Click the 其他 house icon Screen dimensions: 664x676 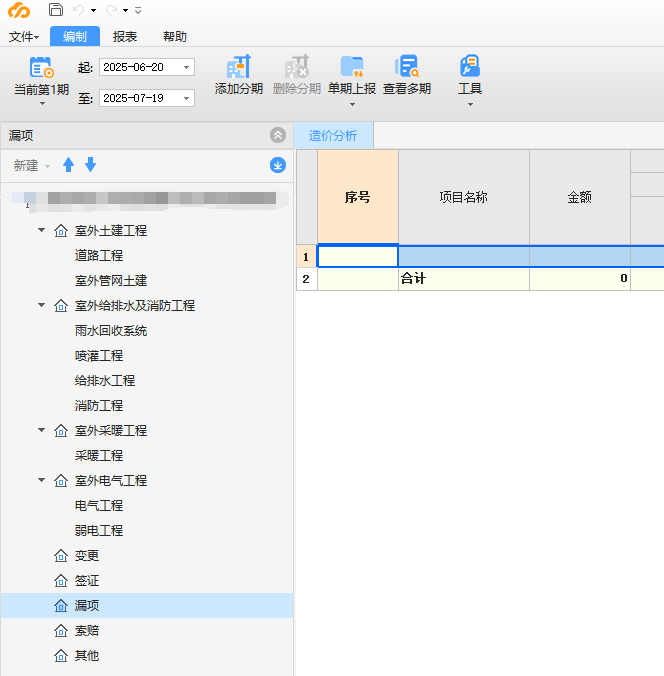[61, 656]
